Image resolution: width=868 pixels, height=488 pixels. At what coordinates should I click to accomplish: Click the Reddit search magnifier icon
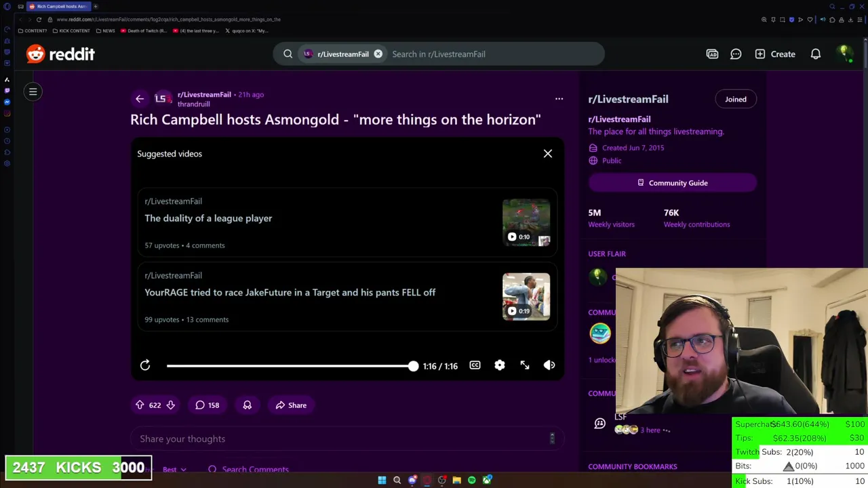(x=288, y=54)
